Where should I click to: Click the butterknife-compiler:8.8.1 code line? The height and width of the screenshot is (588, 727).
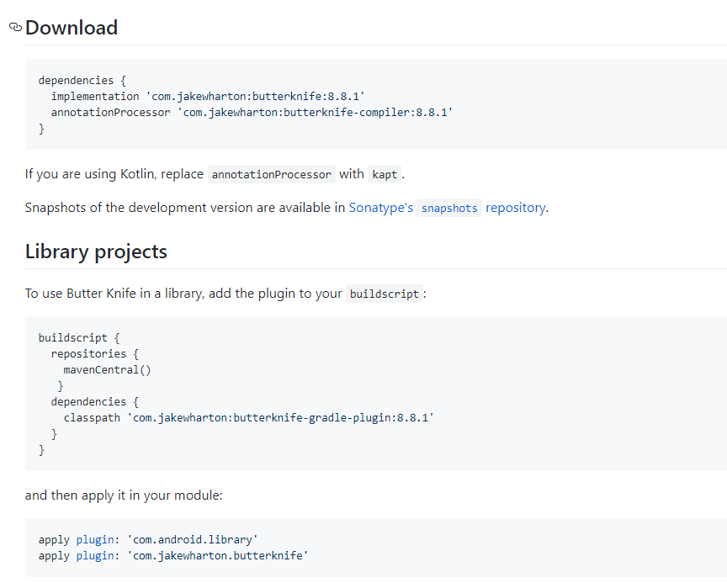pyautogui.click(x=252, y=113)
